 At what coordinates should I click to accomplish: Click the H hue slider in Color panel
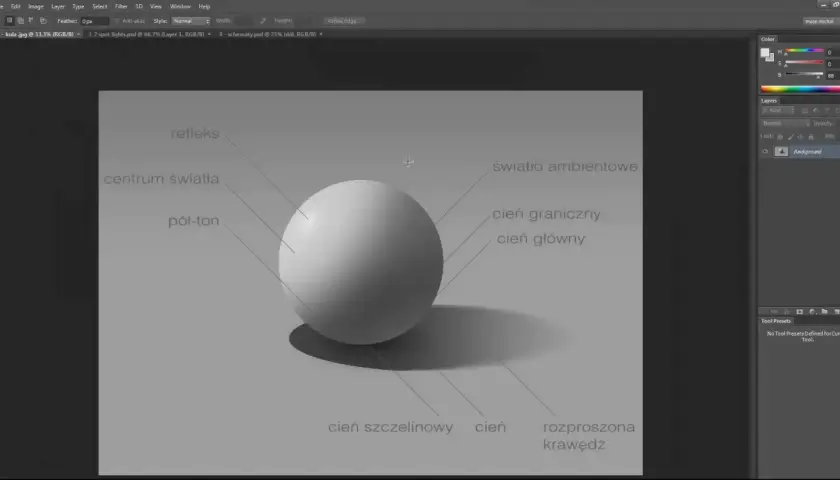[804, 50]
